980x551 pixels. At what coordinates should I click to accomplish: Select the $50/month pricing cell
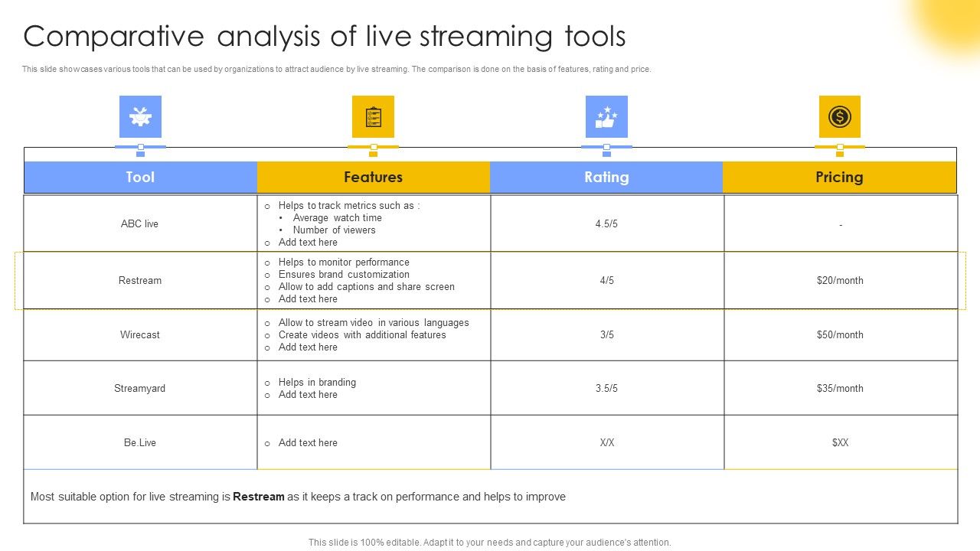click(841, 334)
